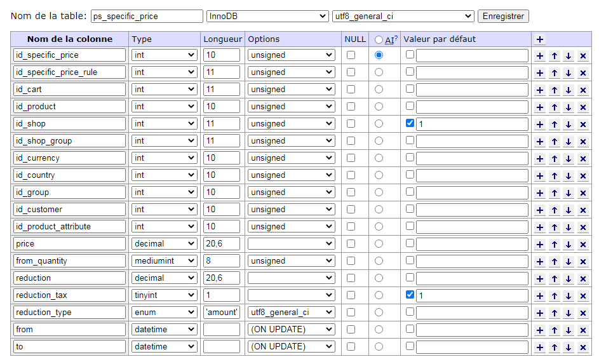Click the 'Longueur' header text
Viewport: 599px width, 364px height.
[x=223, y=39]
